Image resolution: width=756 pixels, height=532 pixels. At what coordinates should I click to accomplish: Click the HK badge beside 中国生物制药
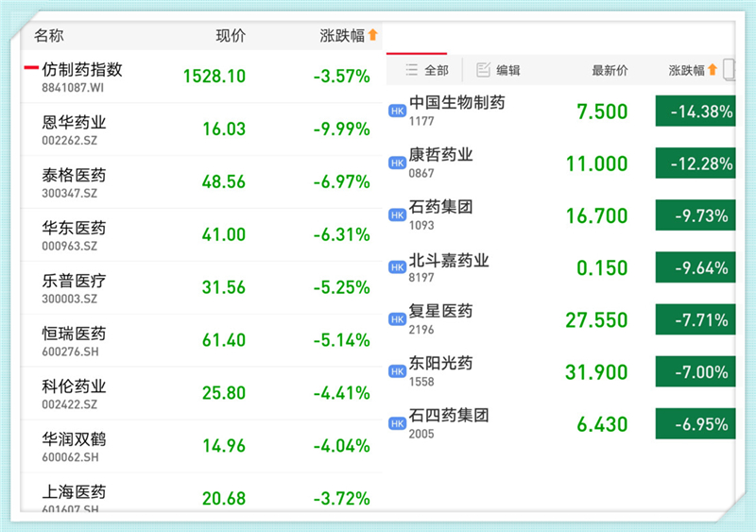(397, 112)
